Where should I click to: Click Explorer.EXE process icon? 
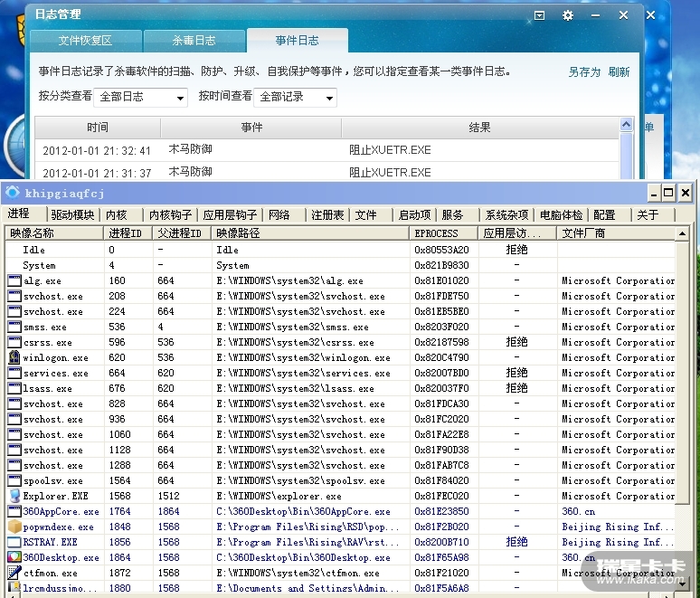pos(14,496)
